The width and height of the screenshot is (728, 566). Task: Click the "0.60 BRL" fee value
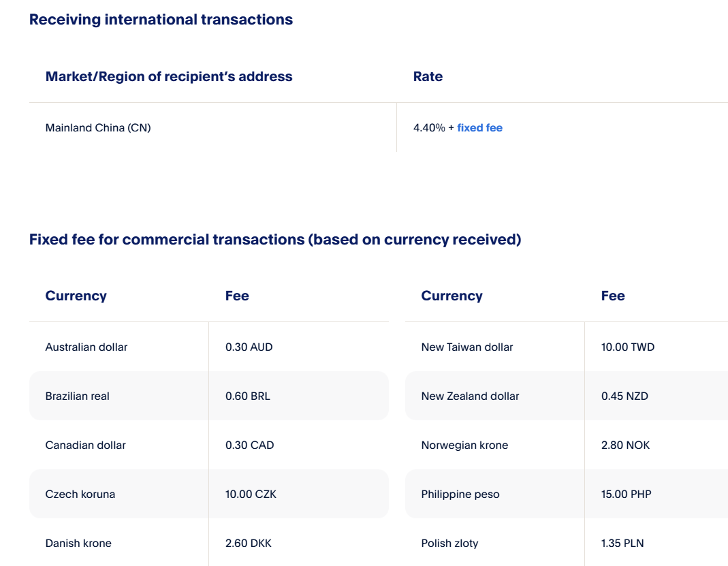pos(247,396)
